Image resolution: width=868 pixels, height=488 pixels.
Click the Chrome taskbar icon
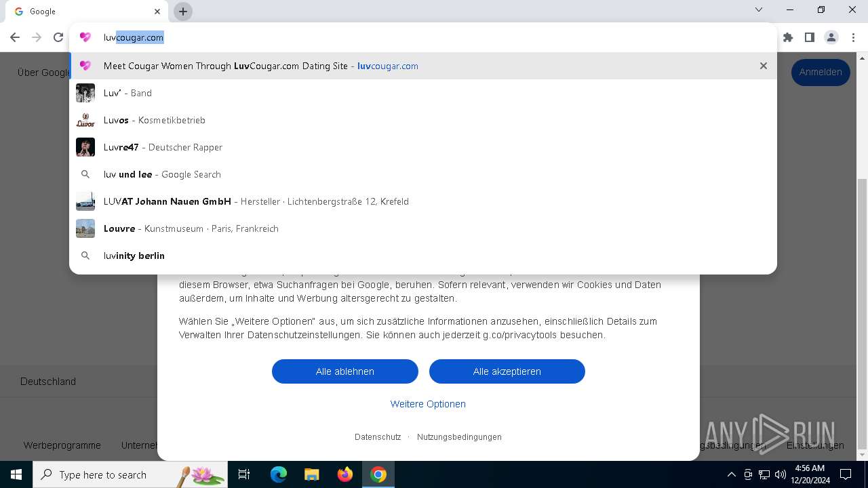point(378,474)
